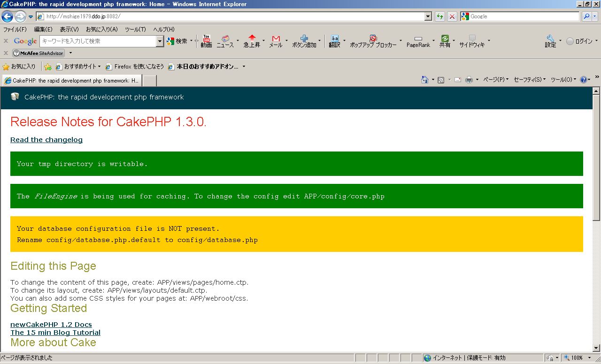601x364 pixels.
Task: Open the YouTube 動画 toolbar button
Action: pos(206,41)
